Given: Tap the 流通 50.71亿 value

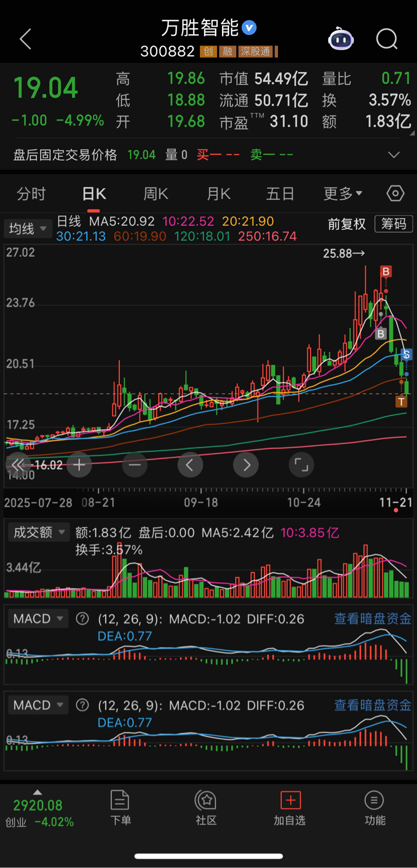Looking at the screenshot, I should 281,100.
